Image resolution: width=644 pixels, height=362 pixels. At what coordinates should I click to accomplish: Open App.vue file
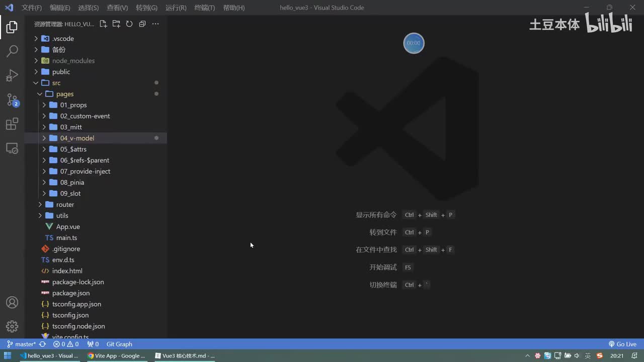[x=96, y=227]
